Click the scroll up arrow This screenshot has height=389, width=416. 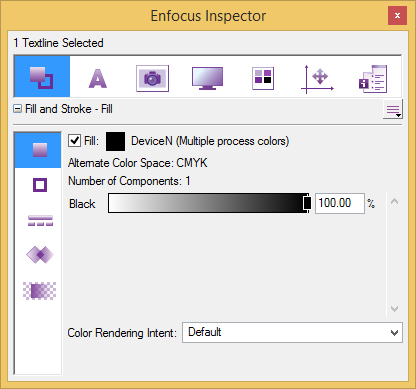pyautogui.click(x=395, y=201)
